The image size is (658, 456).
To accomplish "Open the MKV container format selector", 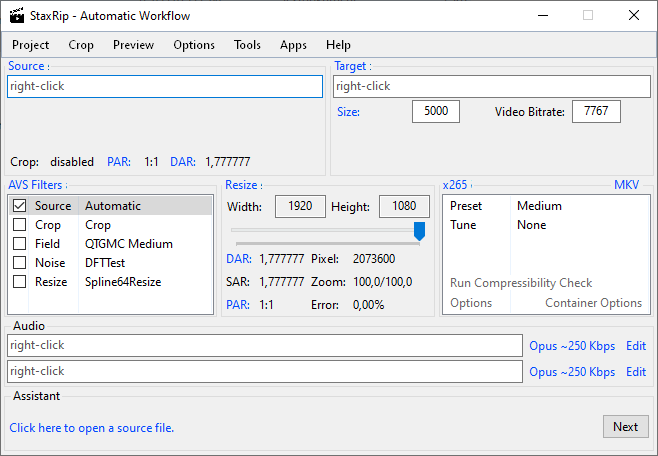I will 626,185.
